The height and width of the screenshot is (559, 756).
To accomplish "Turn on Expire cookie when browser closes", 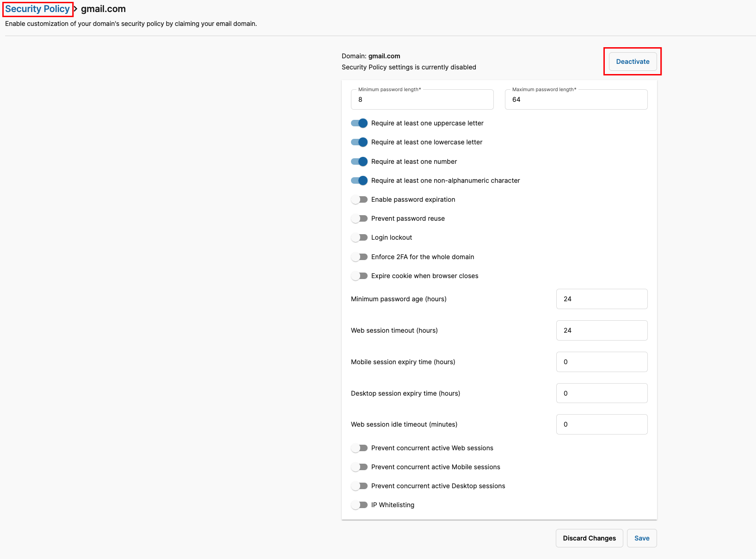I will point(359,276).
